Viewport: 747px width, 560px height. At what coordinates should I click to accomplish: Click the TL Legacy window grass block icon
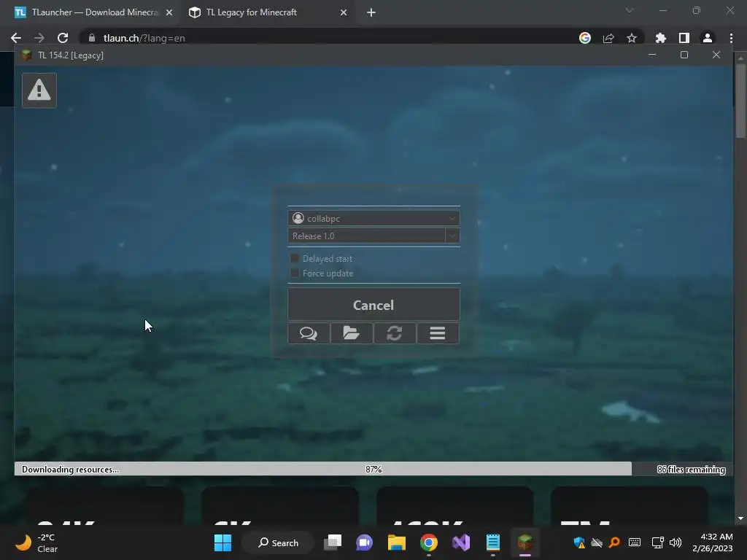27,55
